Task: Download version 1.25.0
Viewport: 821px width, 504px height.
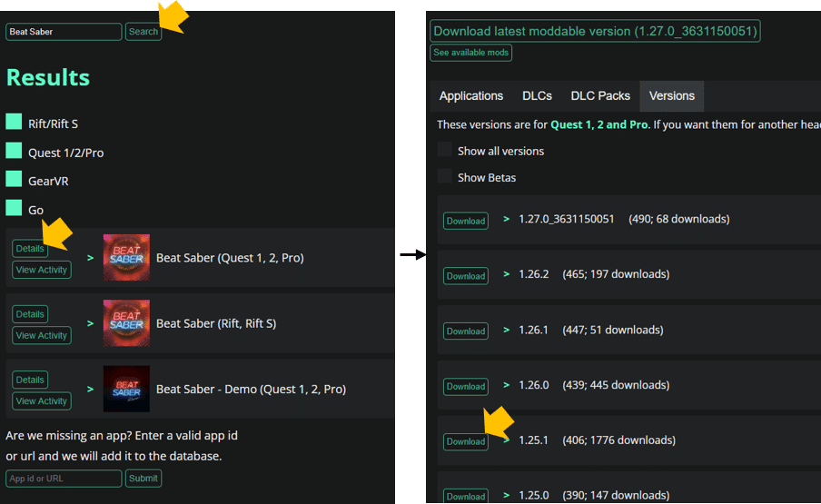Action: pyautogui.click(x=466, y=497)
